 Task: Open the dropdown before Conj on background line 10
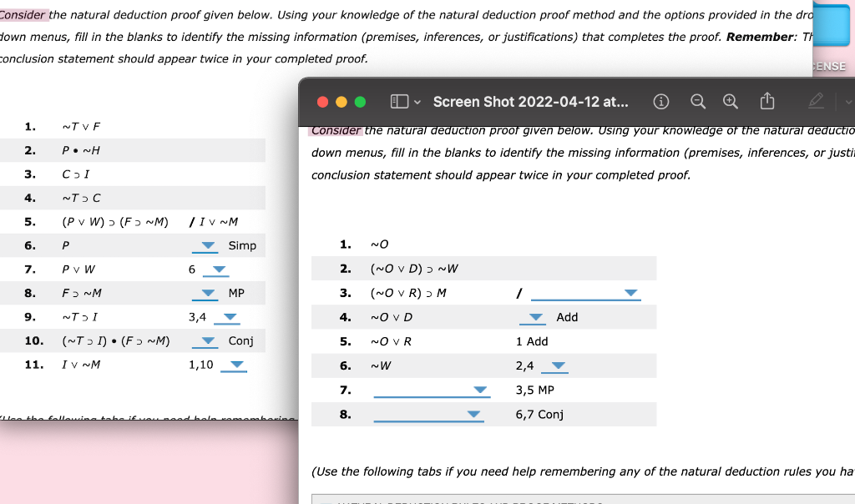(x=205, y=340)
